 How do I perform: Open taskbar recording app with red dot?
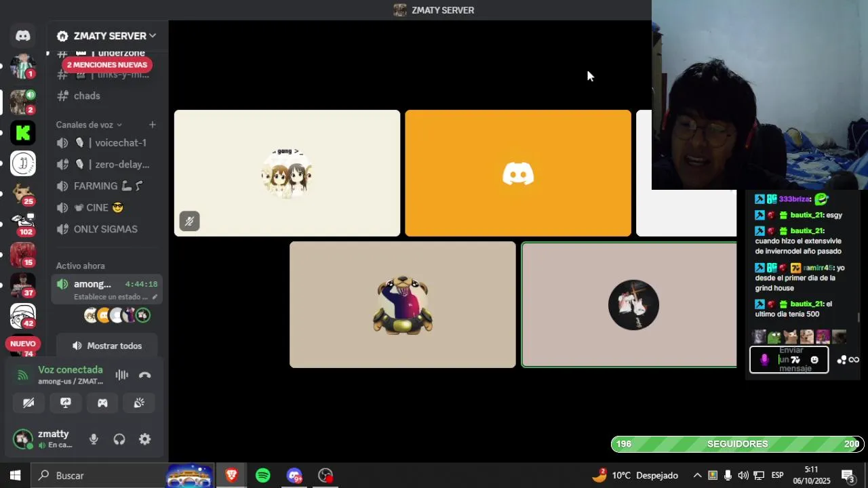tap(325, 475)
